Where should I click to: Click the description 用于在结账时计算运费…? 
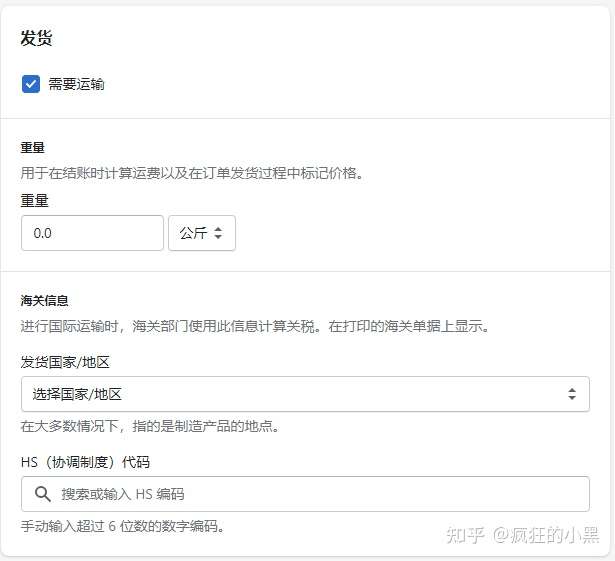point(192,173)
